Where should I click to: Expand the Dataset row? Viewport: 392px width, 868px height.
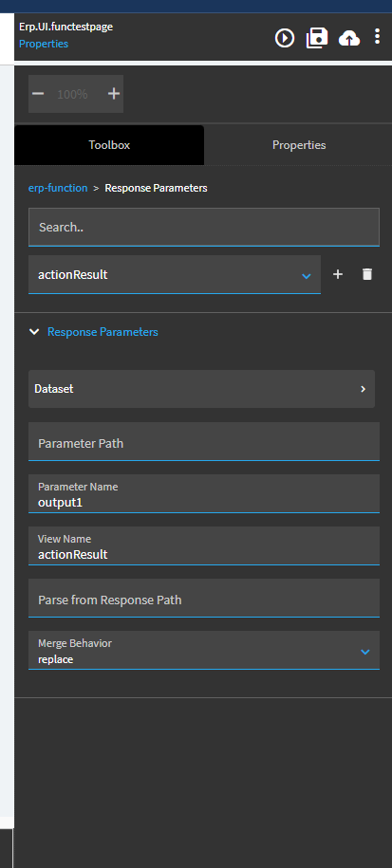tap(201, 389)
